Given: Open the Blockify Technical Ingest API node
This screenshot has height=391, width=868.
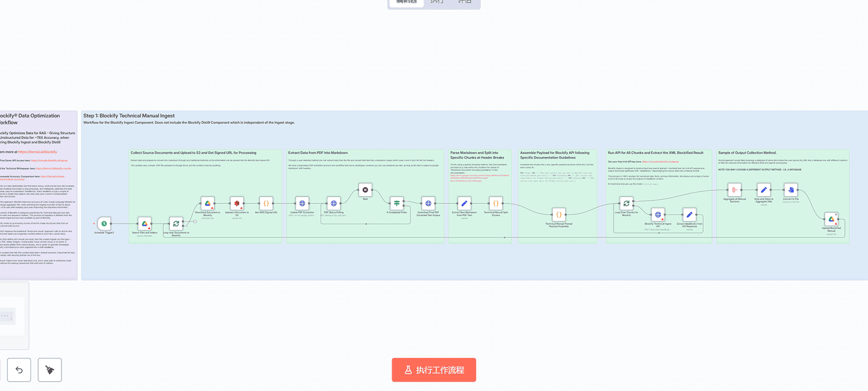Looking at the screenshot, I should pyautogui.click(x=658, y=215).
